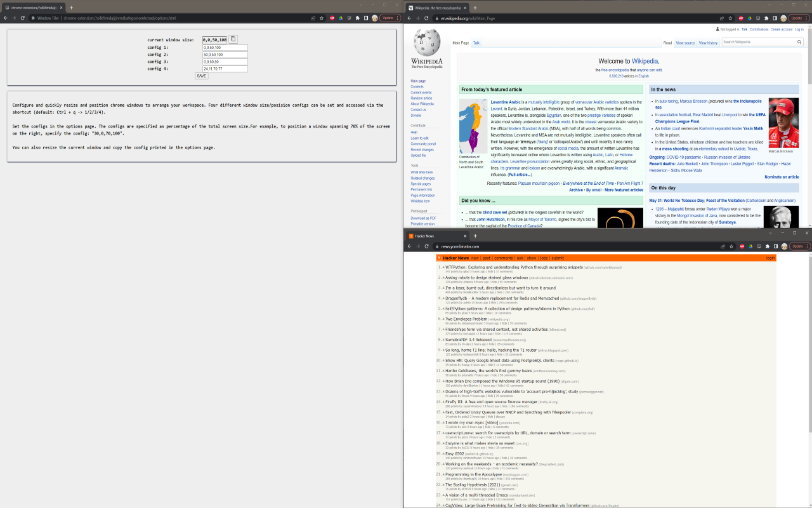
Task: Reload the Hacker News page
Action: [x=427, y=246]
